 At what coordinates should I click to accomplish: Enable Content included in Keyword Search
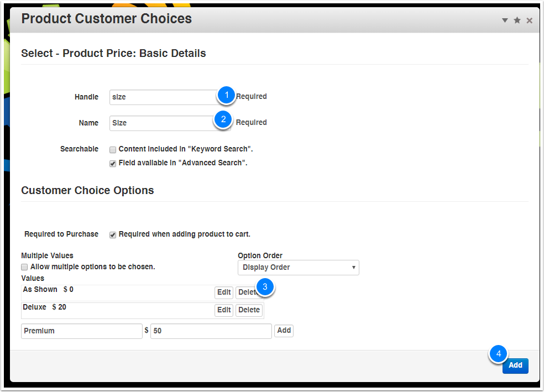coord(113,150)
